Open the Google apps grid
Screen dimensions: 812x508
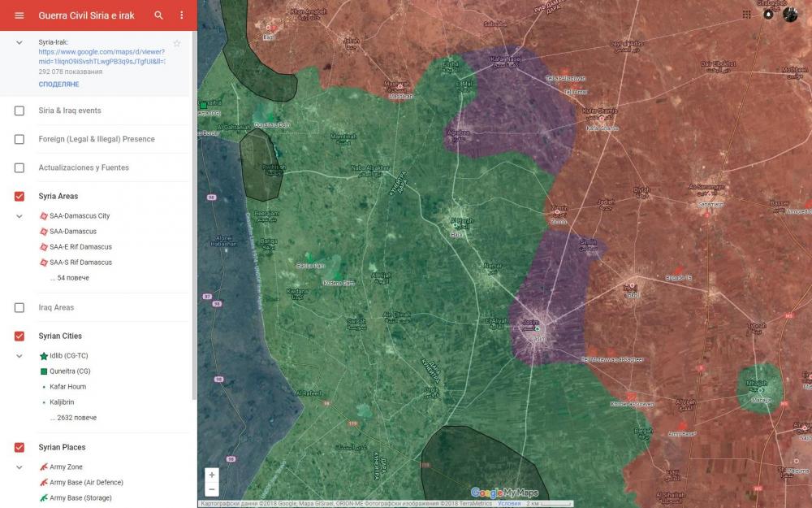click(x=747, y=15)
